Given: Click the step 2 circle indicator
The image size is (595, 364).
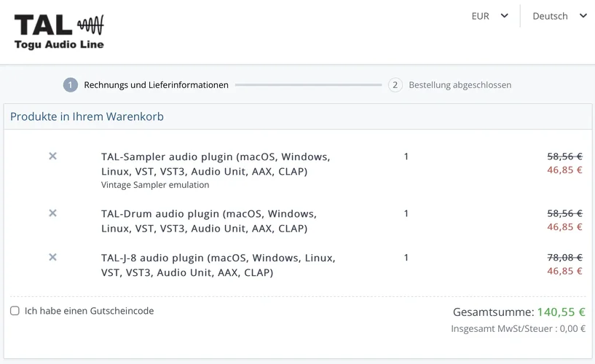Looking at the screenshot, I should 395,85.
